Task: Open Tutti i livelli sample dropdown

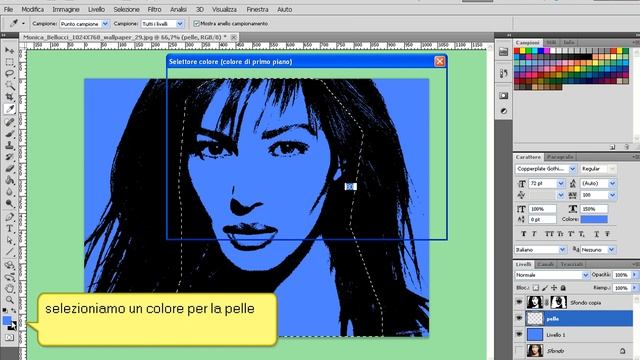Action: click(180, 24)
